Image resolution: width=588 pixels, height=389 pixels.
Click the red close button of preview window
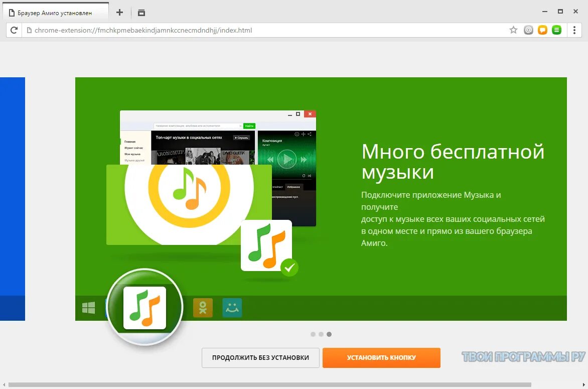pyautogui.click(x=310, y=114)
